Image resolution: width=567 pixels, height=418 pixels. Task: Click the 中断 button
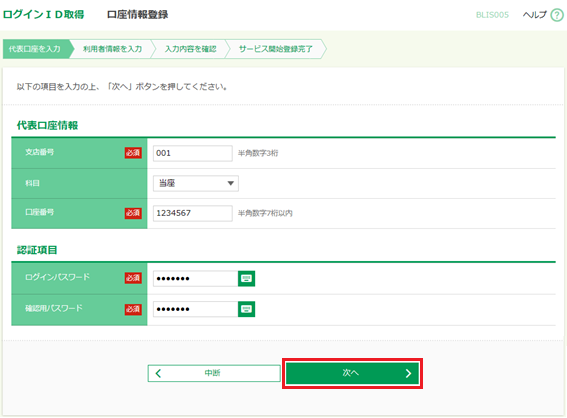pyautogui.click(x=214, y=373)
